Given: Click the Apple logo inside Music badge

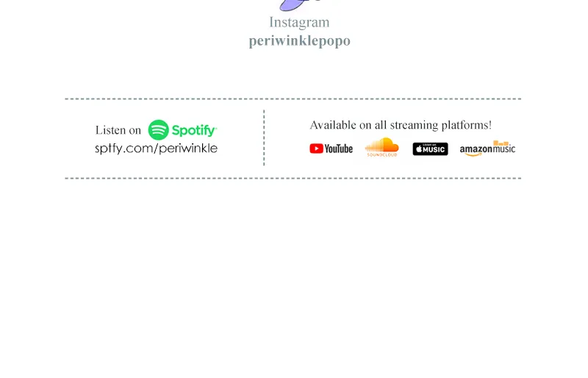Looking at the screenshot, I should [x=419, y=149].
